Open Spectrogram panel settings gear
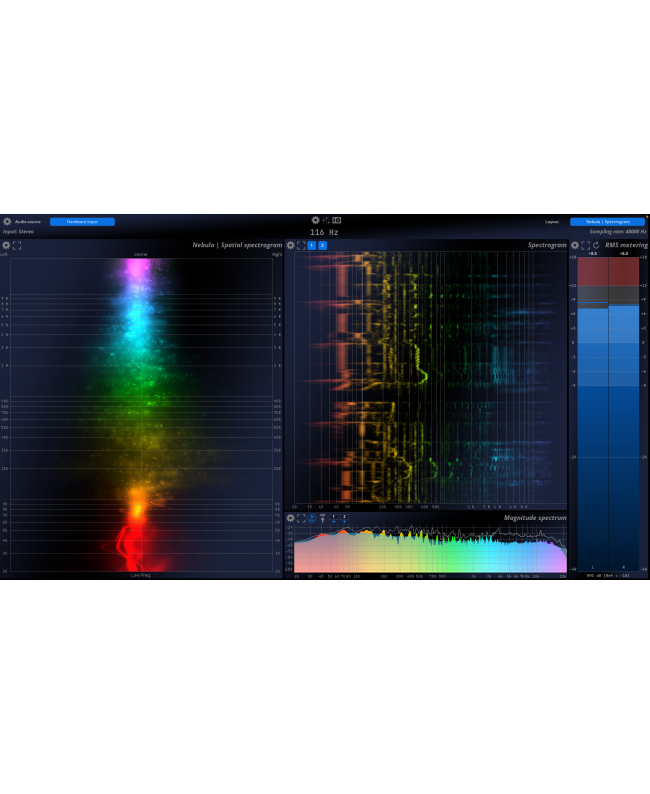Image resolution: width=650 pixels, height=794 pixels. 290,245
